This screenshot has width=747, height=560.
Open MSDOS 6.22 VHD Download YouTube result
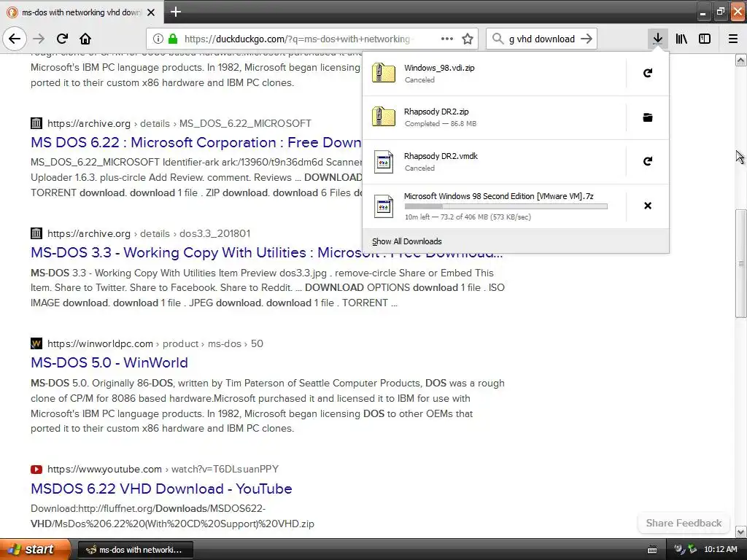click(x=161, y=489)
